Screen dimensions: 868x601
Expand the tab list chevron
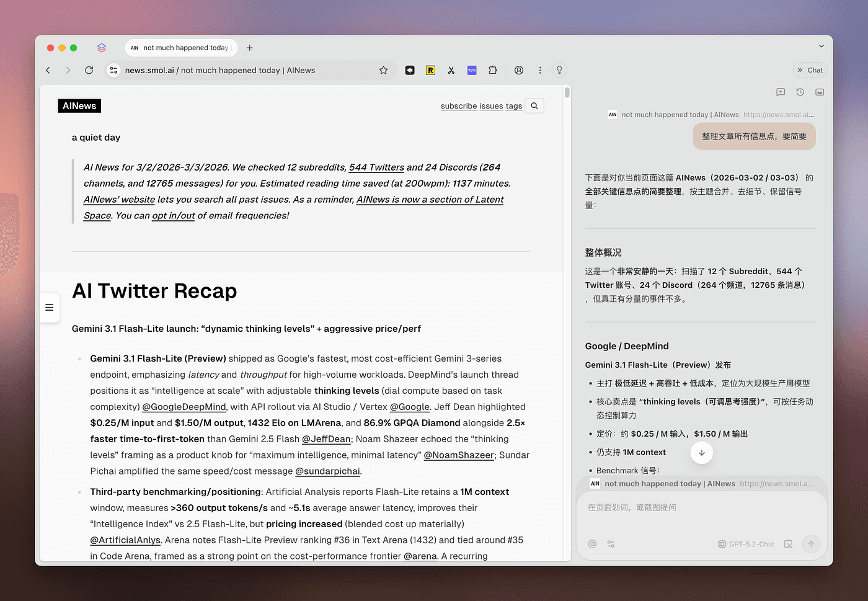[821, 46]
